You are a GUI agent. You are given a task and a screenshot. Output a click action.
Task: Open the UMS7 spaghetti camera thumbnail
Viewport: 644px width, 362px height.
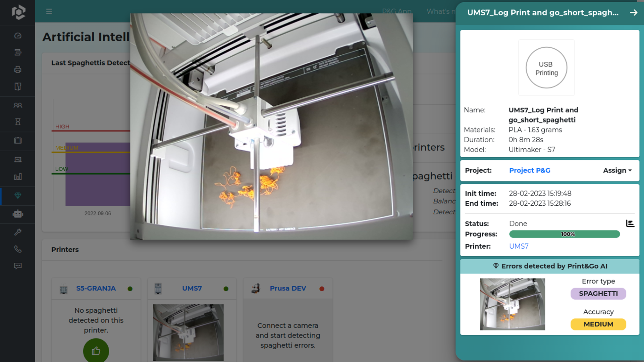(x=188, y=332)
